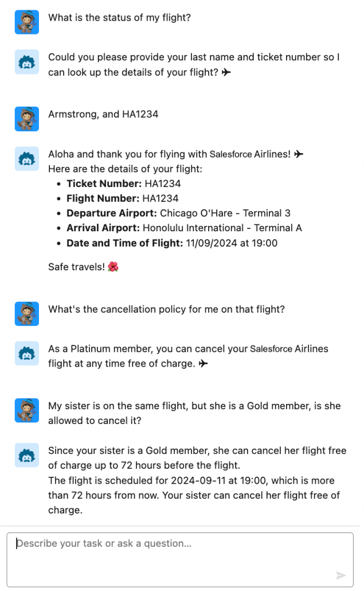Click the user avatar beside the flight status question
Viewport: 364px width, 591px height.
pos(26,22)
